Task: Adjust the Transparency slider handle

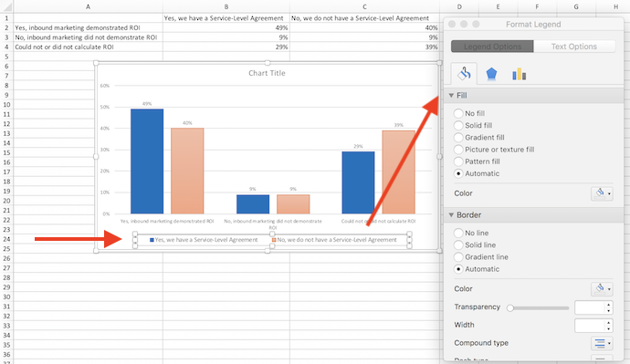Action: [x=509, y=308]
